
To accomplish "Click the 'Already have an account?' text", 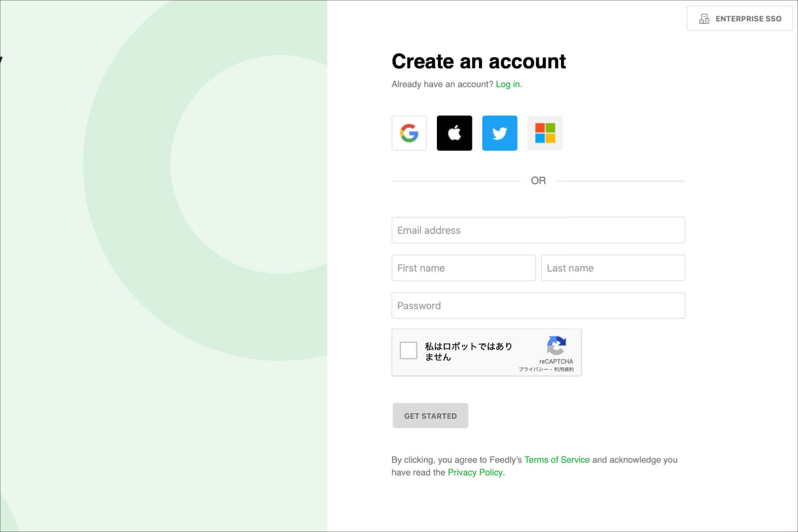I will tap(442, 84).
